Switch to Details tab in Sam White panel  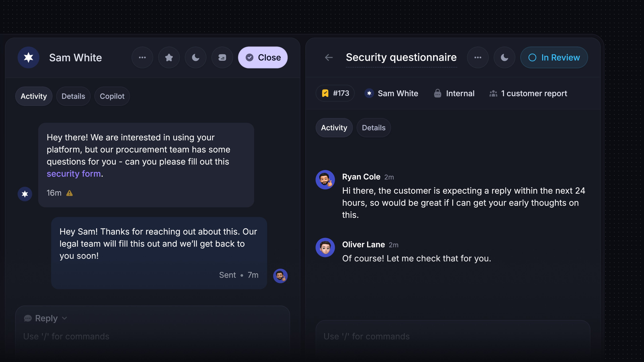[x=73, y=96]
